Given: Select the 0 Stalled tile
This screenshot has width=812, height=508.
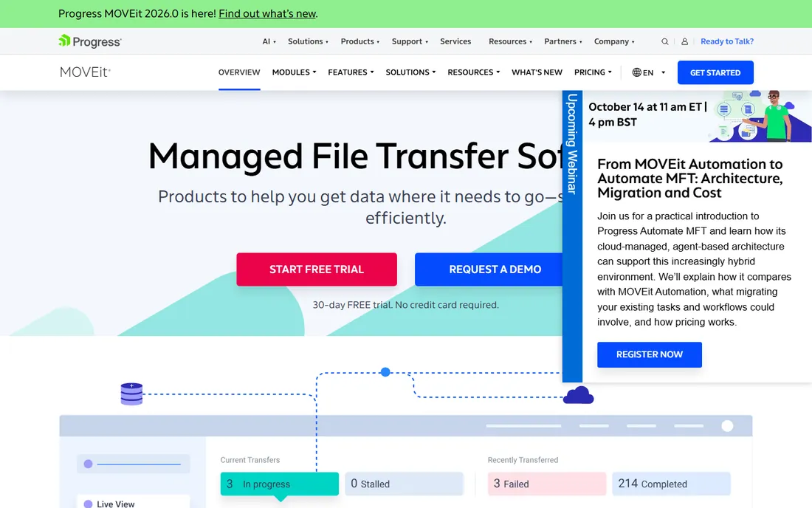Looking at the screenshot, I should click(x=404, y=484).
